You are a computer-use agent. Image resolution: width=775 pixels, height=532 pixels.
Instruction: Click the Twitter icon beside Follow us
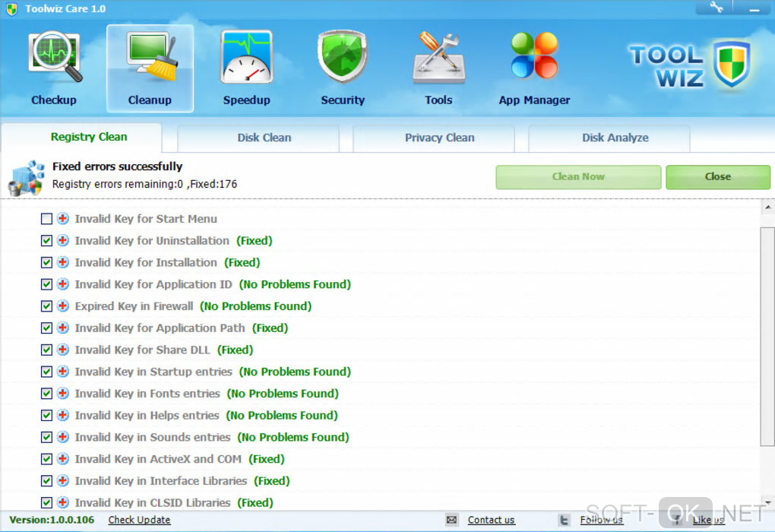click(x=564, y=520)
